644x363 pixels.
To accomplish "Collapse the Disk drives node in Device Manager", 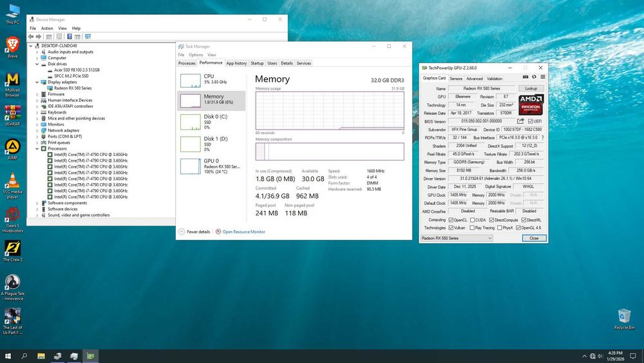I will [37, 64].
